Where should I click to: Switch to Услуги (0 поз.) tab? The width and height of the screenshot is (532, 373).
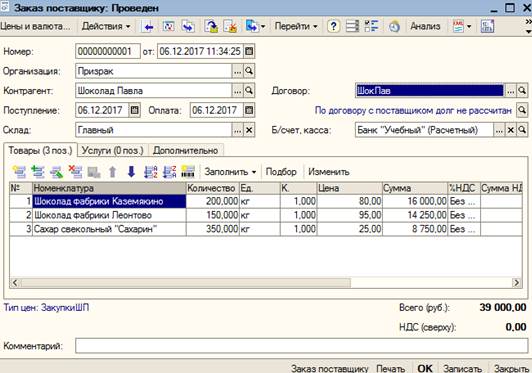[113, 150]
